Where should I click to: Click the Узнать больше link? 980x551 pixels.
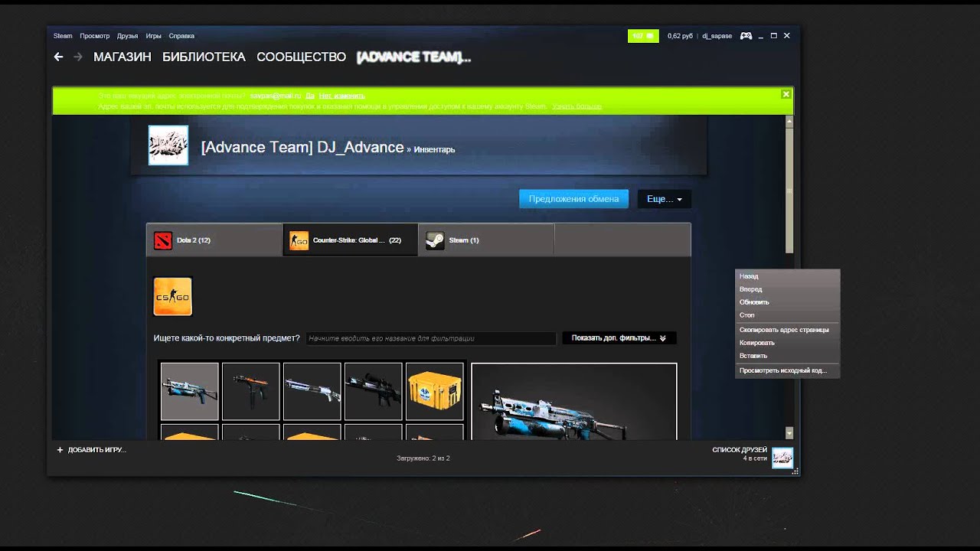[x=577, y=106]
